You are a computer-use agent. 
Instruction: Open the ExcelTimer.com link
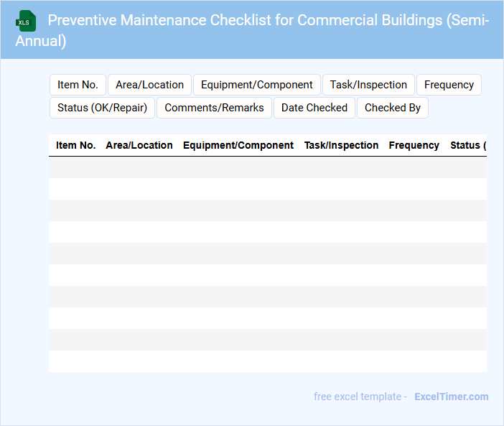coord(451,397)
